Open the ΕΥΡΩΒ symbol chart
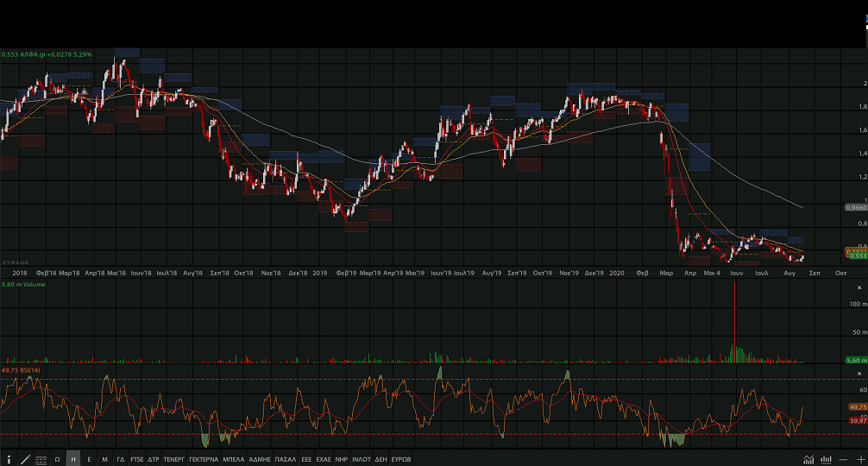The height and width of the screenshot is (466, 868). (401, 459)
